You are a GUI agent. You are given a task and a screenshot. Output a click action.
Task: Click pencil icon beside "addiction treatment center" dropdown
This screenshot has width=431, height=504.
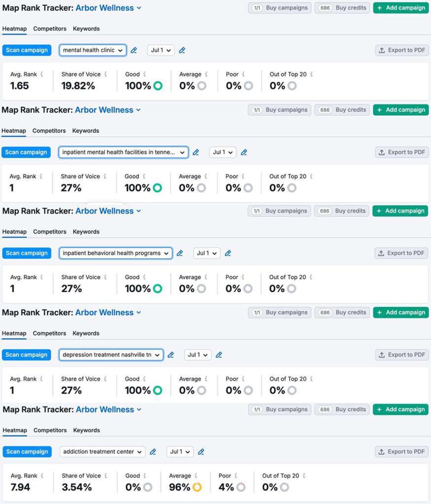pos(153,452)
